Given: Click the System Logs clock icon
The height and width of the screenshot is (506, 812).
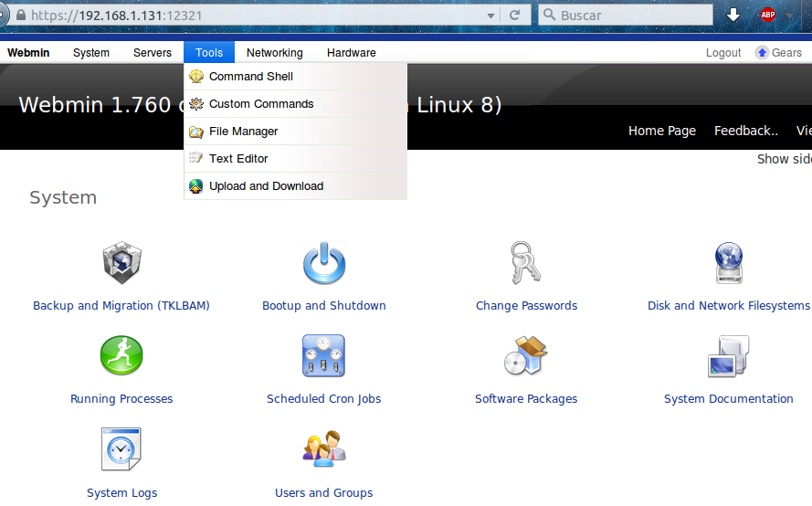Looking at the screenshot, I should tap(121, 449).
